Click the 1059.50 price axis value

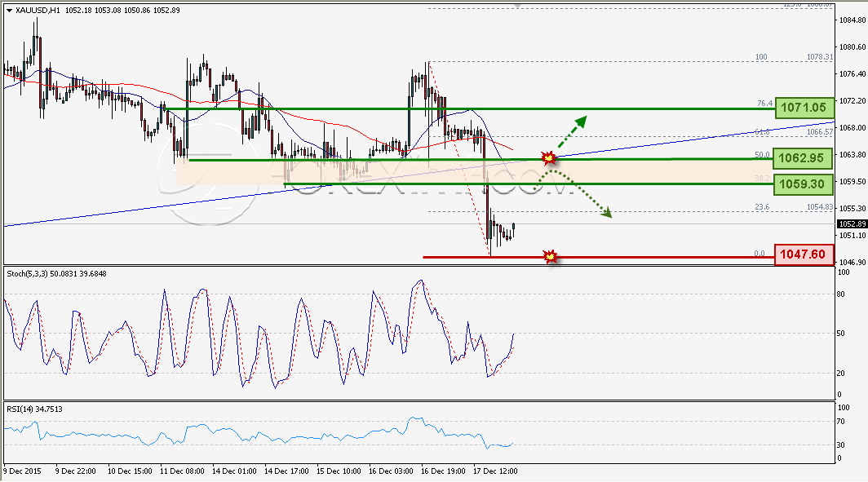(x=852, y=181)
